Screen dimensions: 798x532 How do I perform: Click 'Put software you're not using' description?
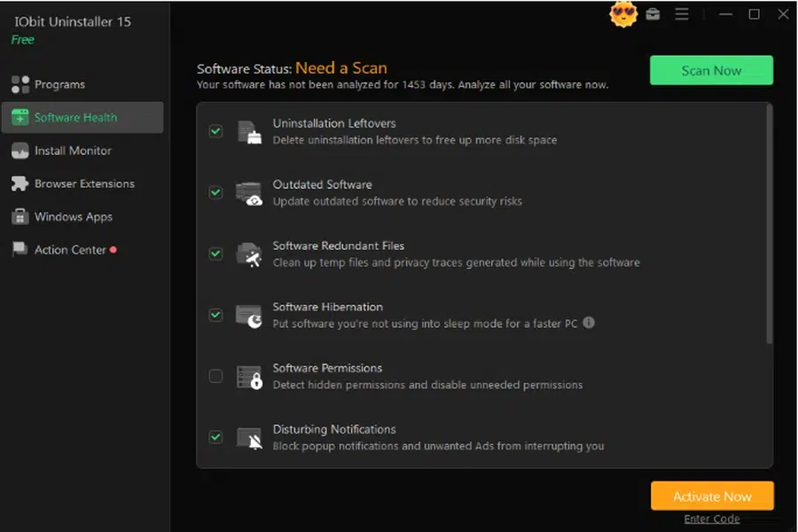point(425,324)
